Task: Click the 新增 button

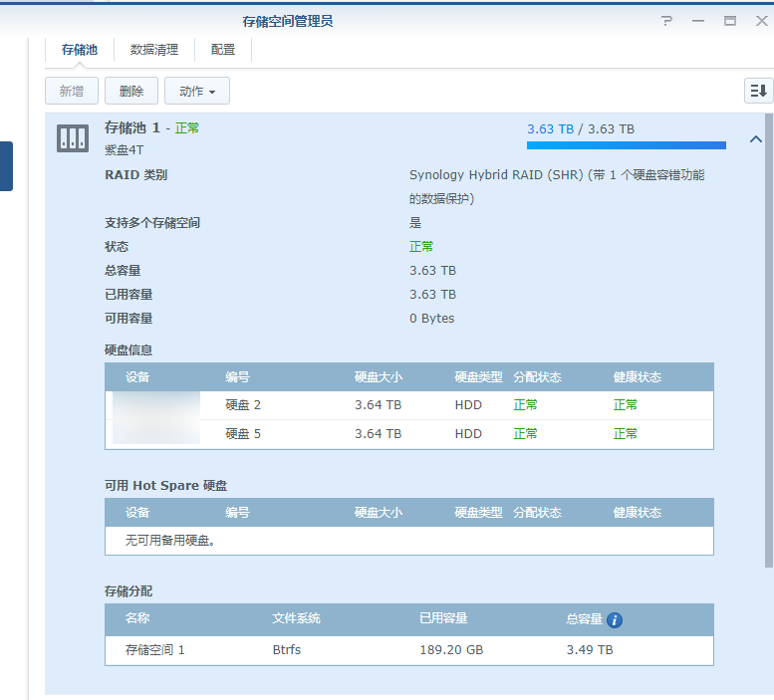Action: click(x=72, y=91)
